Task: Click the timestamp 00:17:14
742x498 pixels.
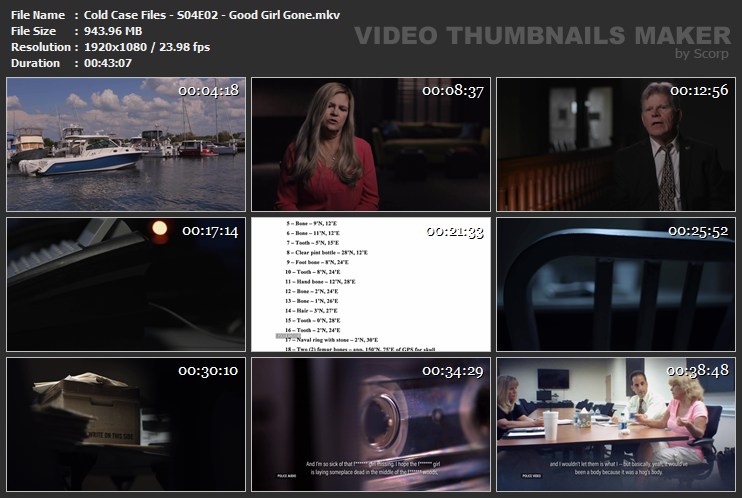Action: pyautogui.click(x=210, y=231)
